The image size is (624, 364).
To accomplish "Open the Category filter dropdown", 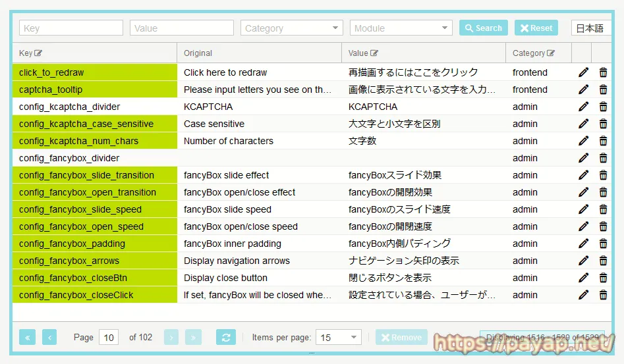I will [x=291, y=28].
